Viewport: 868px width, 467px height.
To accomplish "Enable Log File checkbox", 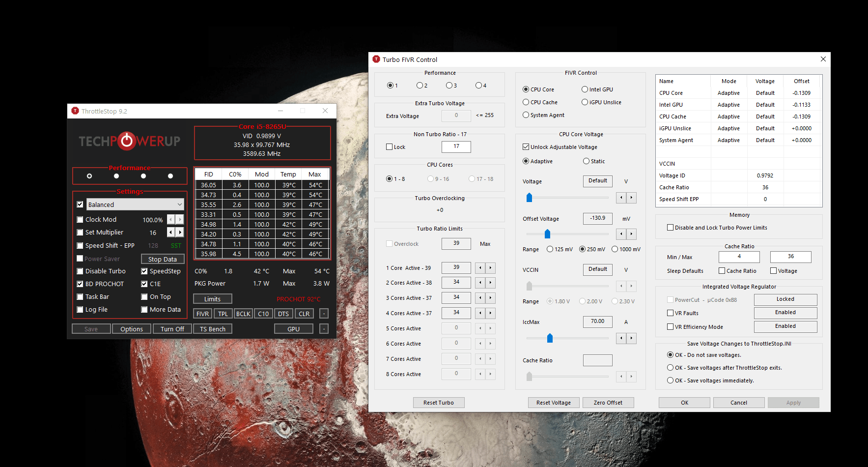I will click(80, 309).
